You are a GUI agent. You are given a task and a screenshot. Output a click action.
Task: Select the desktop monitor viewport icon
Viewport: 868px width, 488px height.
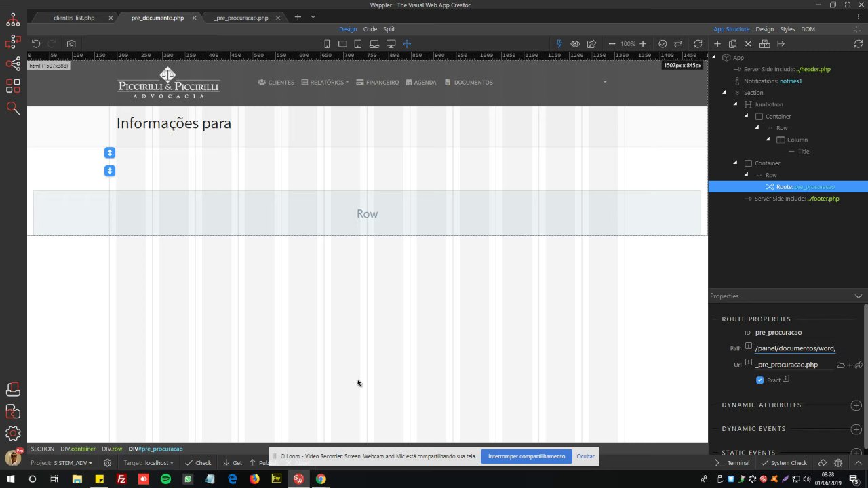[x=391, y=44]
